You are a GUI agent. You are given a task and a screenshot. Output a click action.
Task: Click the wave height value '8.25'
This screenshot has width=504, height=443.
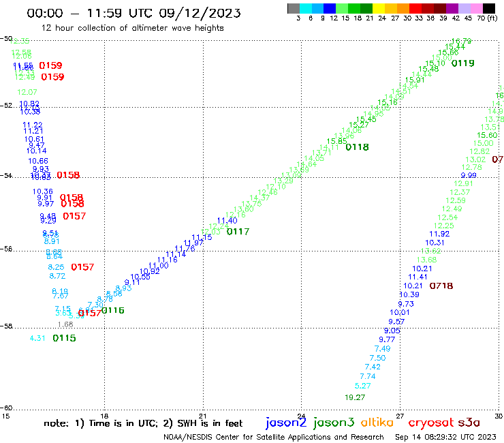[56, 267]
